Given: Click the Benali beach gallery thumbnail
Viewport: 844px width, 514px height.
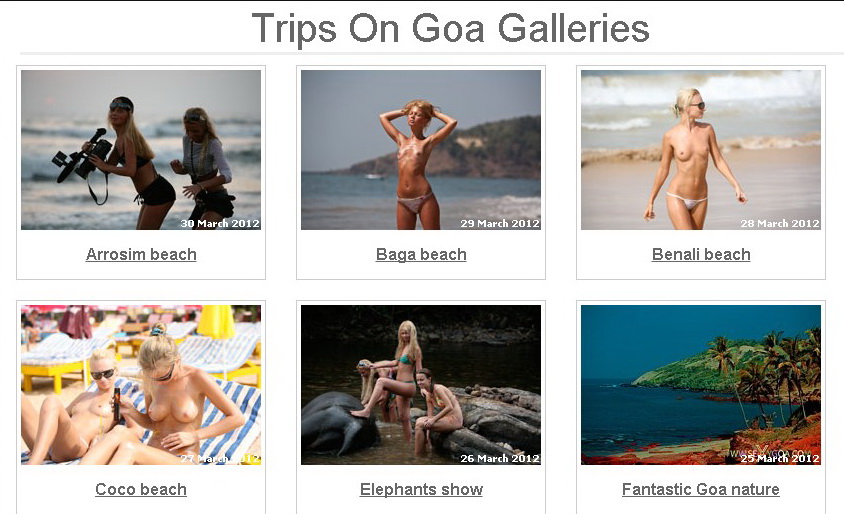Looking at the screenshot, I should pos(701,150).
